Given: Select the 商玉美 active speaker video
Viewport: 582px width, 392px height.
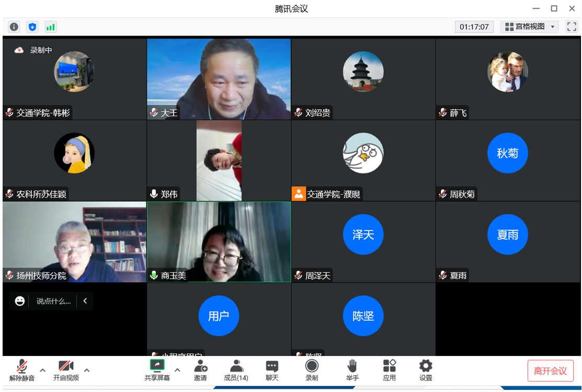Looking at the screenshot, I should point(219,242).
